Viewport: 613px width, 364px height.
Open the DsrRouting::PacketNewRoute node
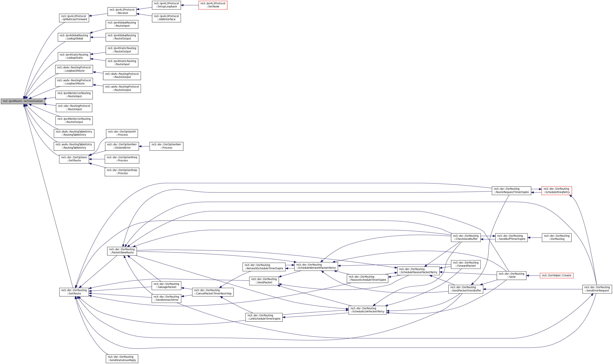122,251
